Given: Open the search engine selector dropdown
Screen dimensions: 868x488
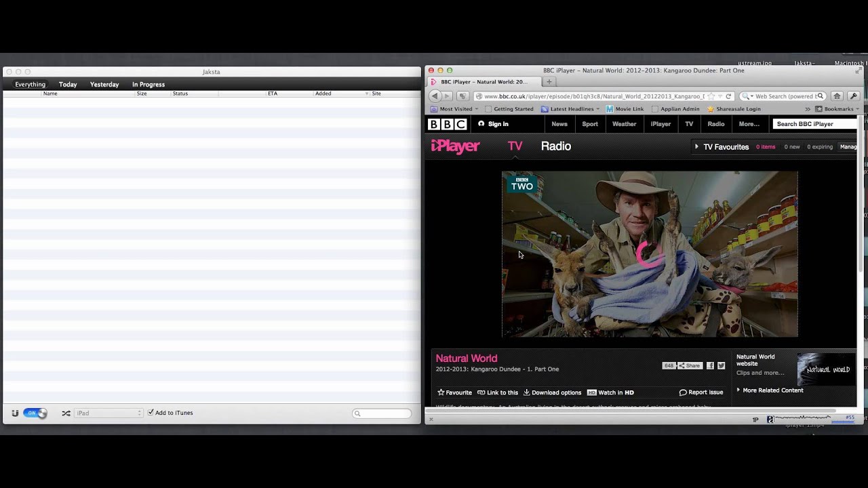Looking at the screenshot, I should [x=747, y=96].
